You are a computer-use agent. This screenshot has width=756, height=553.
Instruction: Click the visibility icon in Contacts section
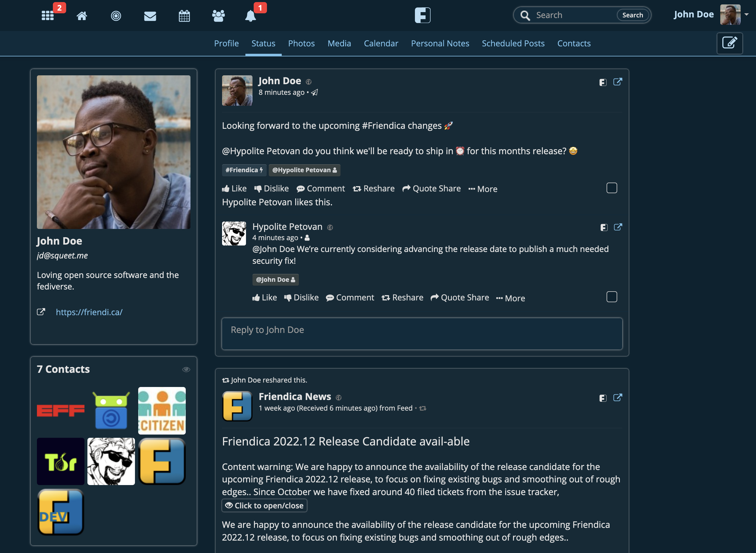click(x=186, y=369)
